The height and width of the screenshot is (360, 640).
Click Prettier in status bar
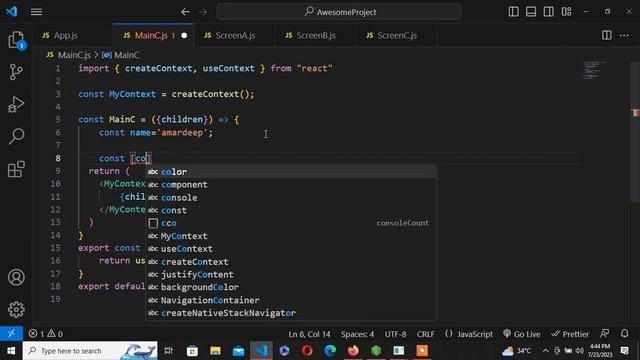pos(570,334)
